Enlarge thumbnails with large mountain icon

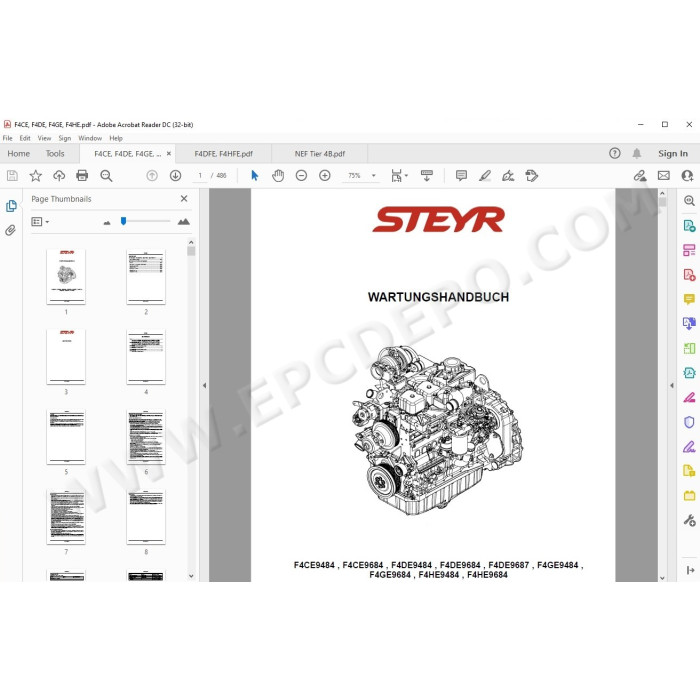pyautogui.click(x=183, y=221)
